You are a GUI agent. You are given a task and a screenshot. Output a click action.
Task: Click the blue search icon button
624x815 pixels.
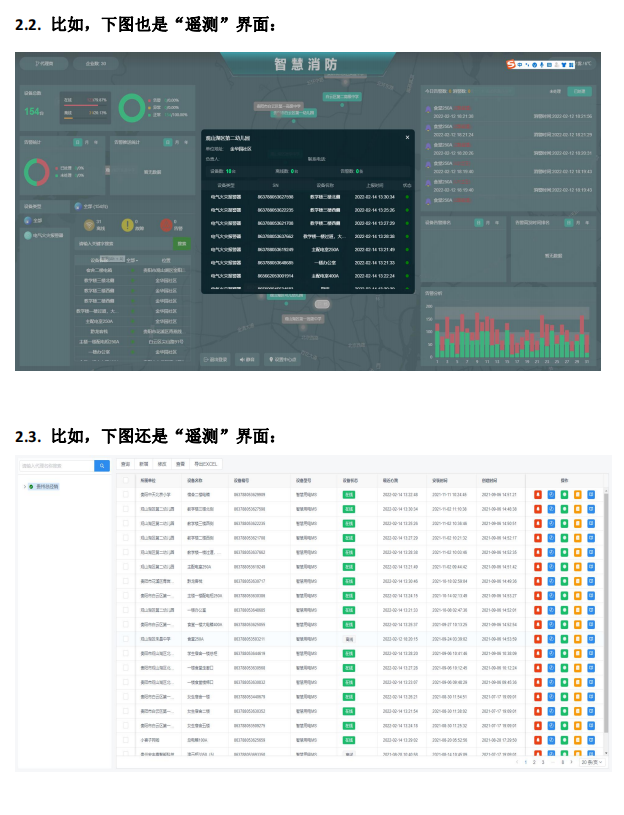[102, 466]
